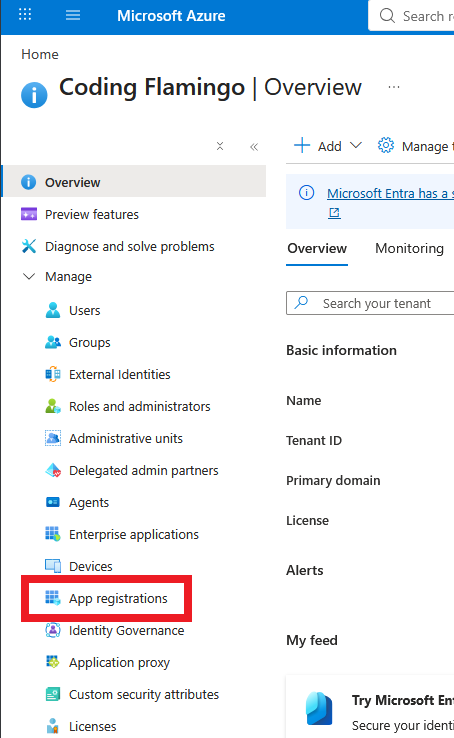Switch to the Monitoring tab

point(409,248)
